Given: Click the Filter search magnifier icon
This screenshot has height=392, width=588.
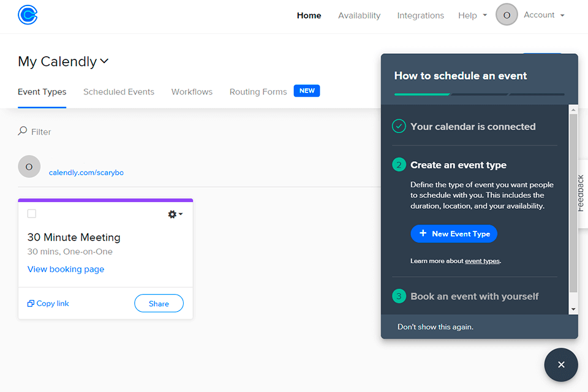Looking at the screenshot, I should [x=23, y=131].
